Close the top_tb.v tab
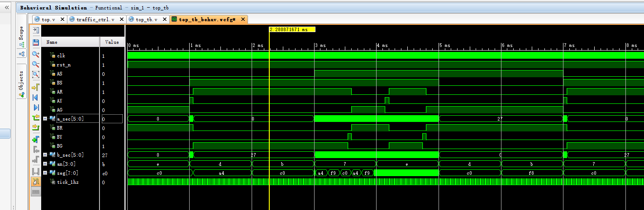 coord(164,19)
